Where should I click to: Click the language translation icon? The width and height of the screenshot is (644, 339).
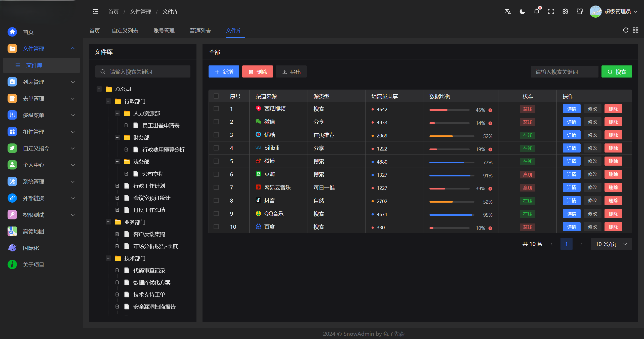(508, 11)
